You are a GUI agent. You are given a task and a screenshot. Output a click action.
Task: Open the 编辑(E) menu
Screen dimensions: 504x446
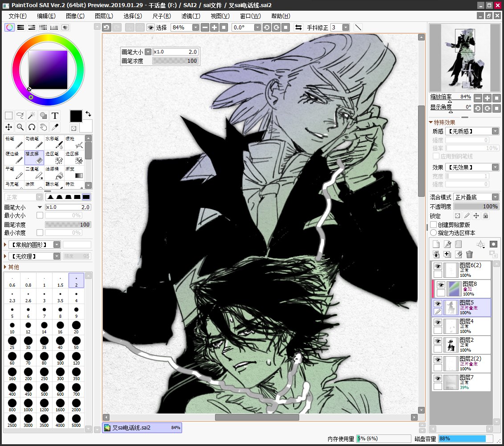coord(46,16)
